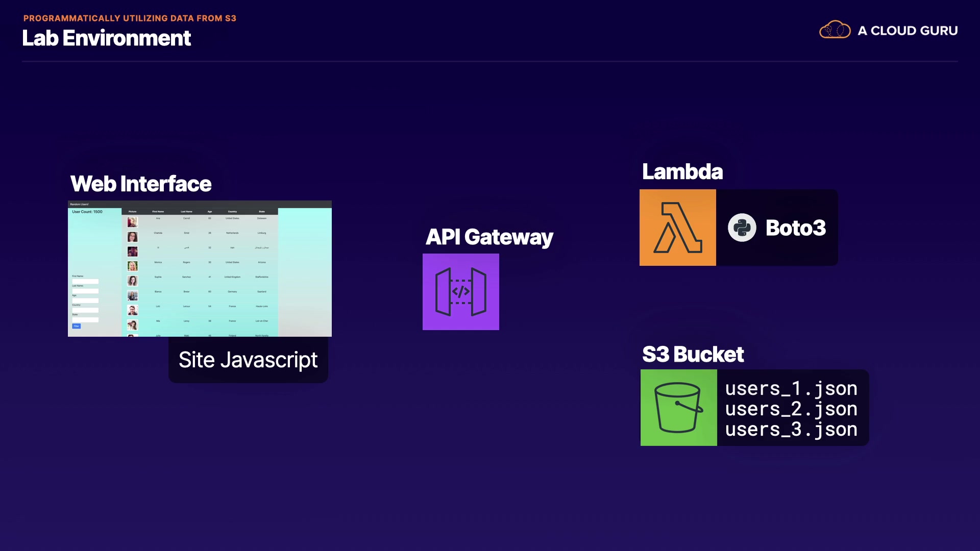This screenshot has width=980, height=551.
Task: Click Monica Rogers' profile picture
Action: (132, 266)
